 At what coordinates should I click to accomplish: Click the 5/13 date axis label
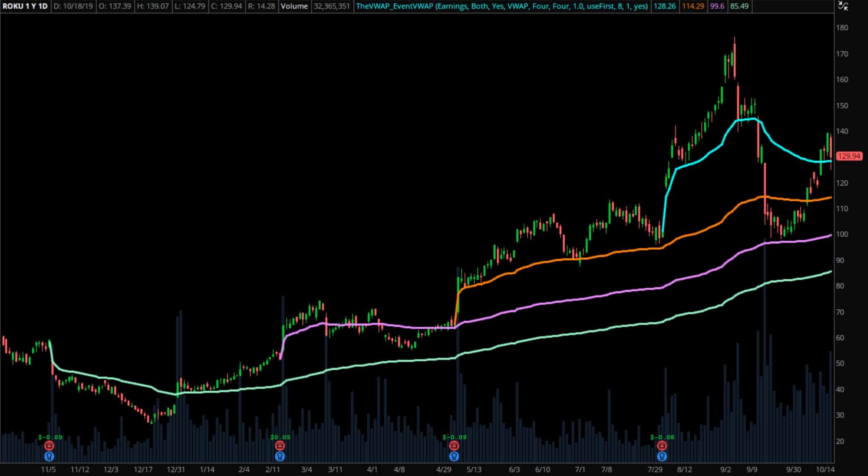(474, 470)
